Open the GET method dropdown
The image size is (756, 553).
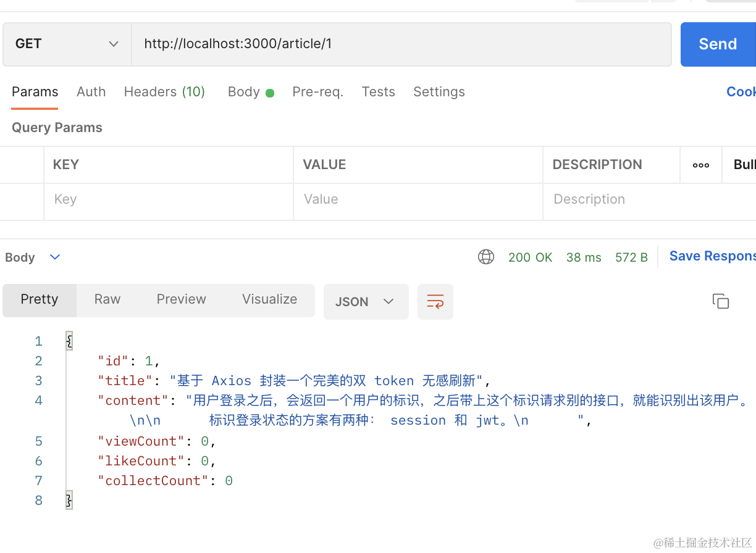(67, 44)
